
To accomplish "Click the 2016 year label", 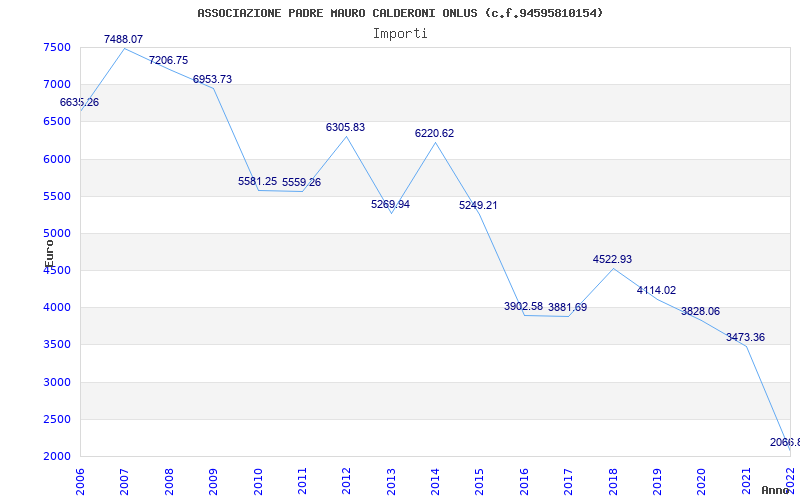I will tap(524, 481).
